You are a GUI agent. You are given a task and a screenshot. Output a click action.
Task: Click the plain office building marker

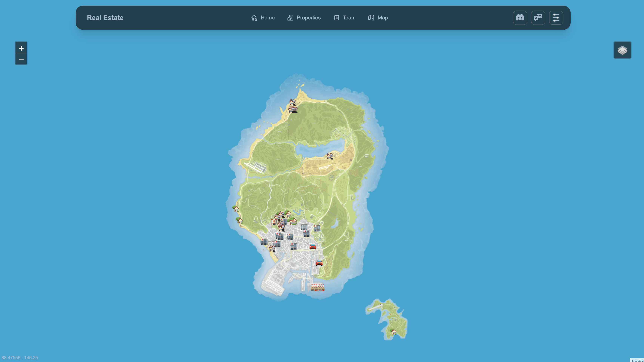point(304,227)
